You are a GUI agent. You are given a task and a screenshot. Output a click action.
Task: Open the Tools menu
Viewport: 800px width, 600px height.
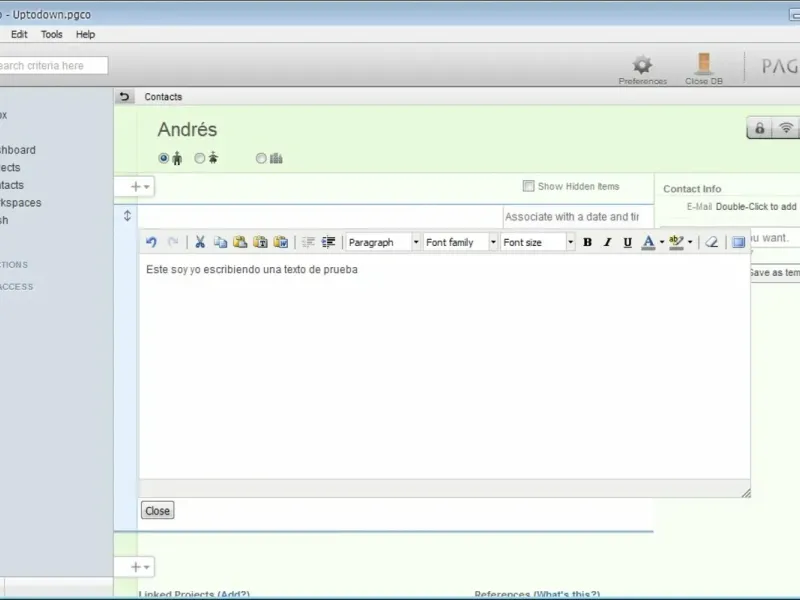[x=52, y=34]
